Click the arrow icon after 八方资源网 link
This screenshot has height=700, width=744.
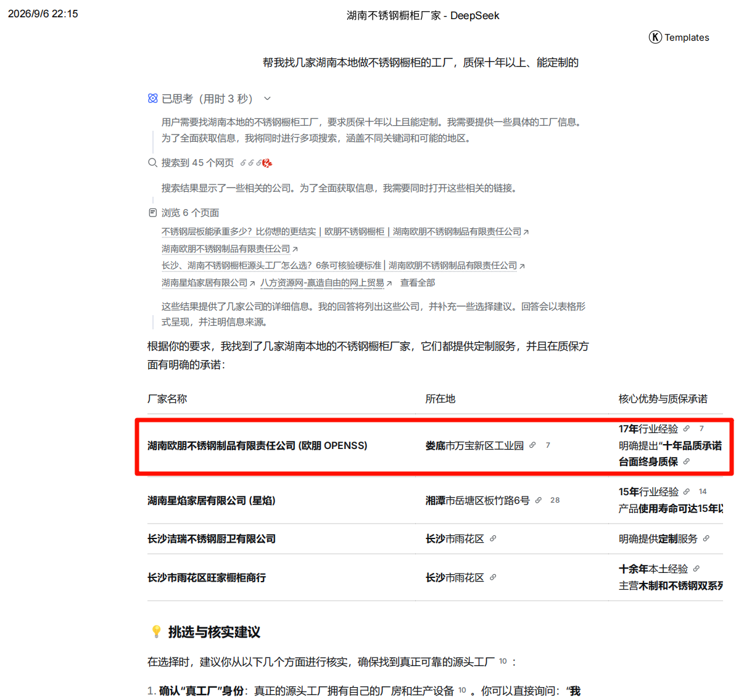pyautogui.click(x=389, y=283)
